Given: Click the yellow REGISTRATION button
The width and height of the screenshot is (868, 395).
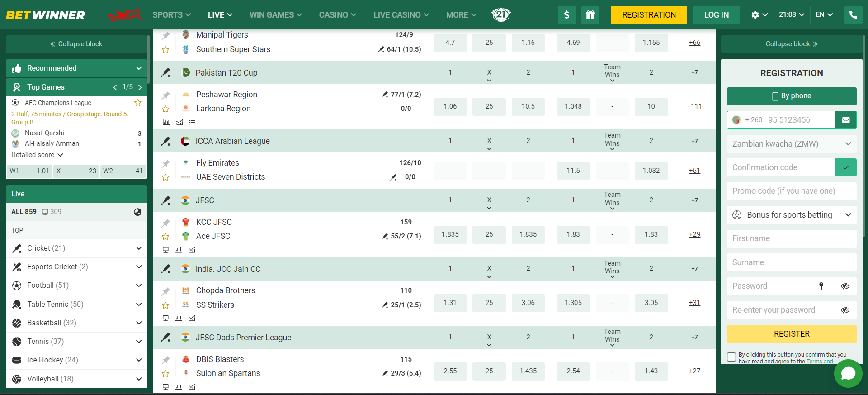Looking at the screenshot, I should 649,15.
